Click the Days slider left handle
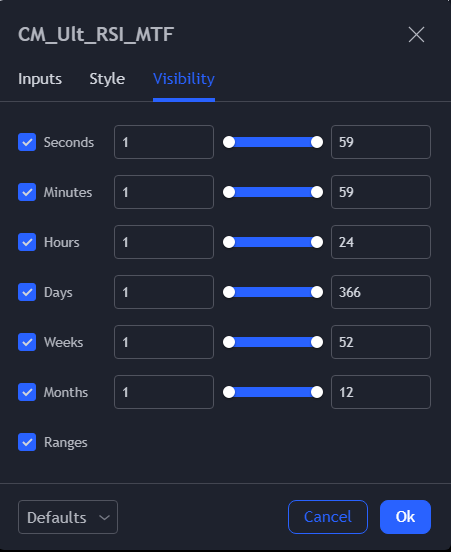Screen dimensions: 451x552 tap(229, 292)
